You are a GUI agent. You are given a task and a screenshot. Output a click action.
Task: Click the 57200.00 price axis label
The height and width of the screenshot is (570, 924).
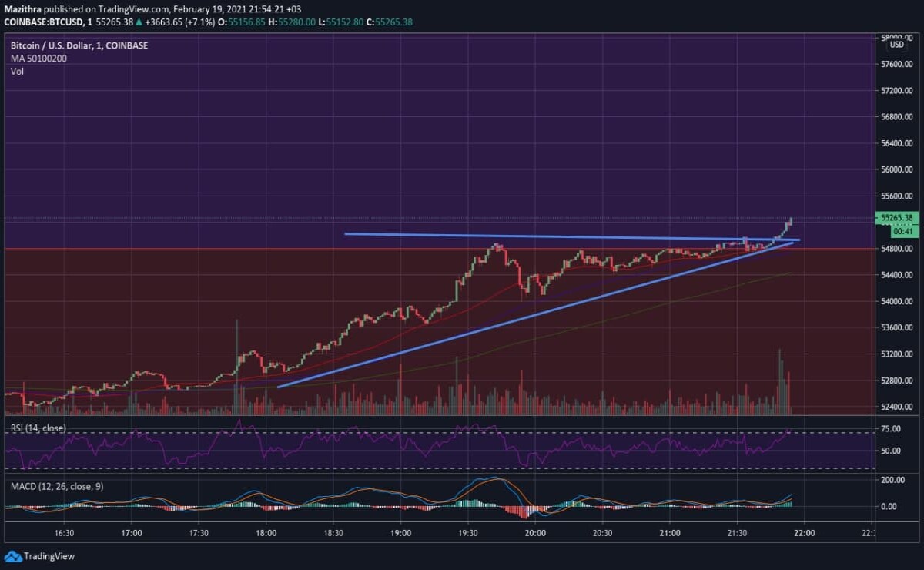899,91
